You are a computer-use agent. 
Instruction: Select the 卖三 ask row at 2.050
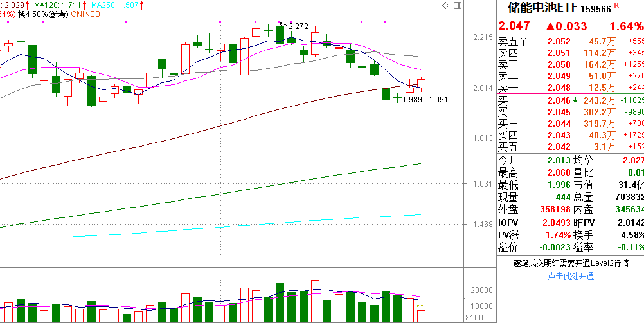coord(571,64)
